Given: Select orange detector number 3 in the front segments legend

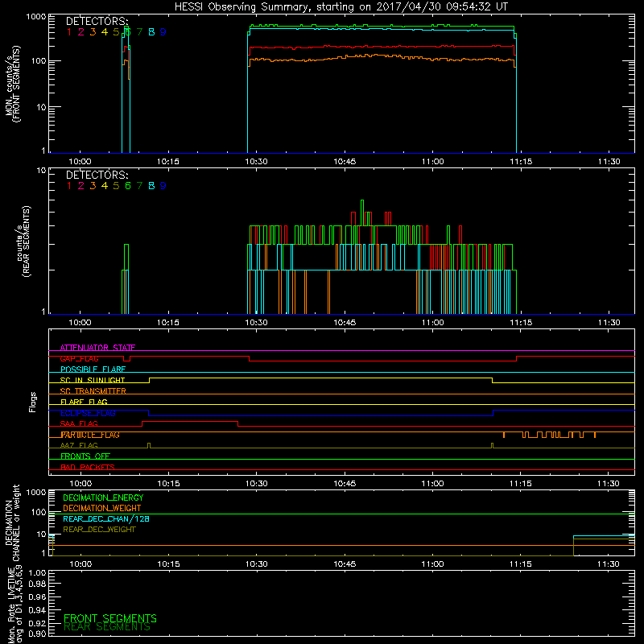Looking at the screenshot, I should click(x=93, y=32).
